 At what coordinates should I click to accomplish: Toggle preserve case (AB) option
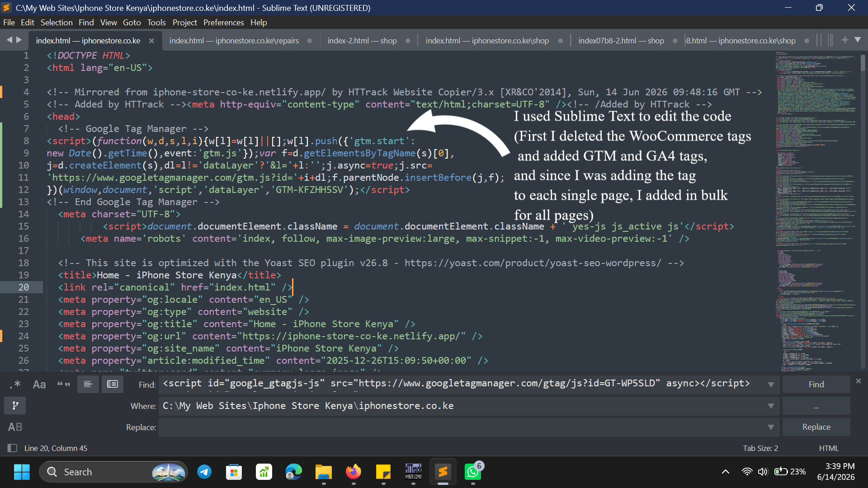point(15,427)
